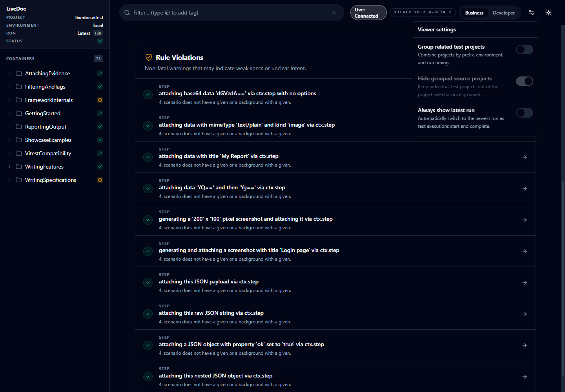
Task: Open arrow for 'Login page' screenshot step
Action: [525, 251]
